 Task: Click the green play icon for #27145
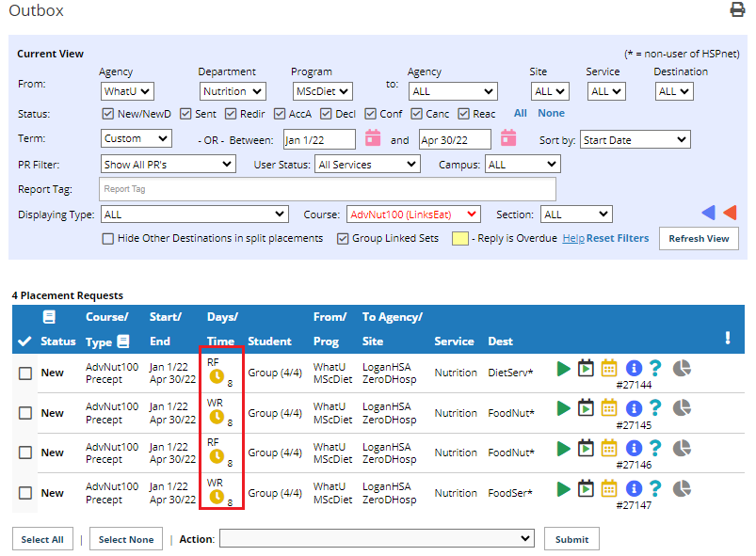pos(563,408)
